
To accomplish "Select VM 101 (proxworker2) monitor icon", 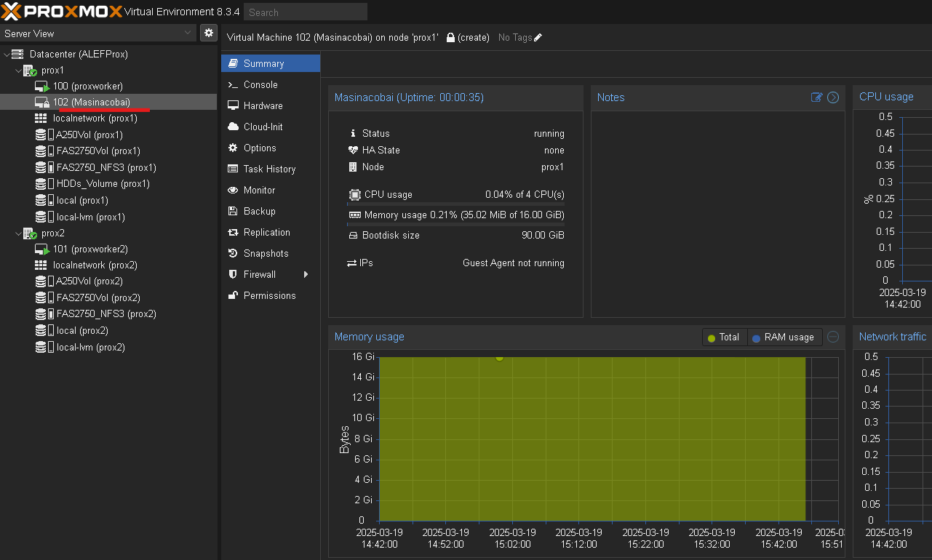I will [x=42, y=249].
